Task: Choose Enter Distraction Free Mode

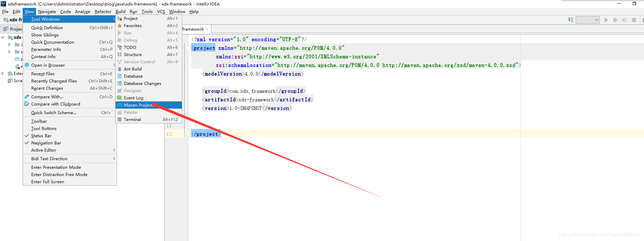Action: (x=70, y=175)
